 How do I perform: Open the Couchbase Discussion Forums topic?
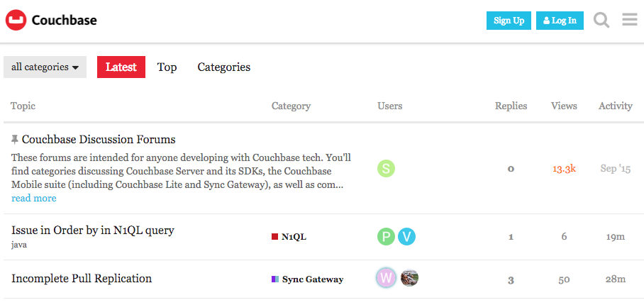click(x=99, y=140)
